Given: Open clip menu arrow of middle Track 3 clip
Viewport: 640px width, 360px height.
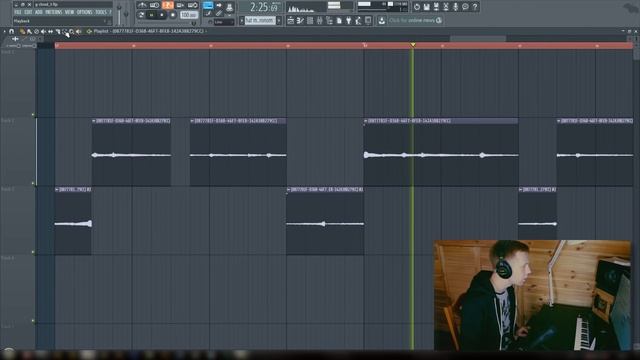Looking at the screenshot, I should click(x=289, y=189).
